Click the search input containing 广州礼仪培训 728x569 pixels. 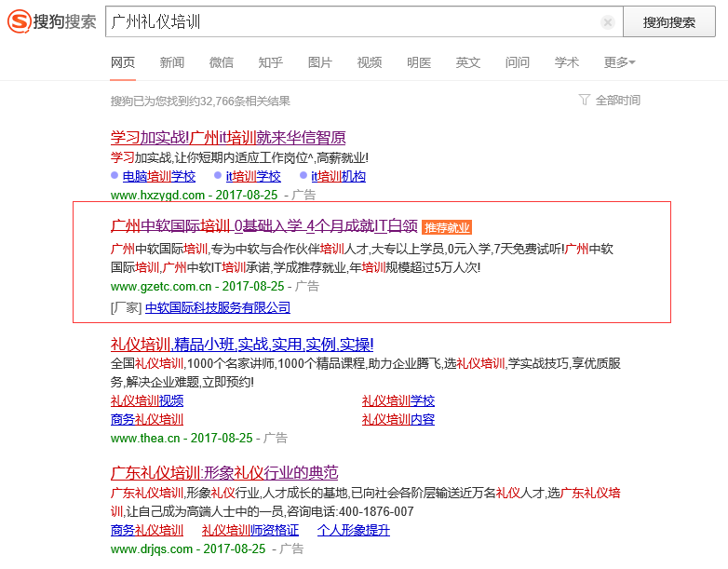click(354, 22)
